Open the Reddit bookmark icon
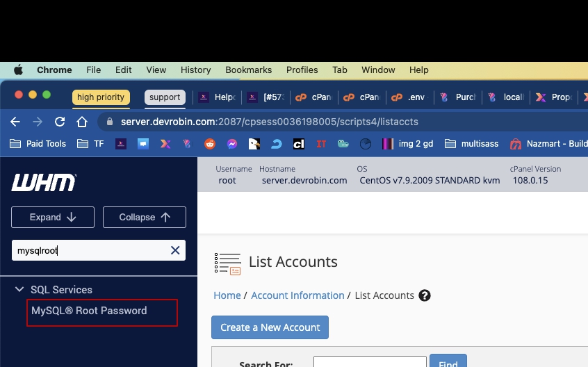The width and height of the screenshot is (588, 367). [x=210, y=144]
